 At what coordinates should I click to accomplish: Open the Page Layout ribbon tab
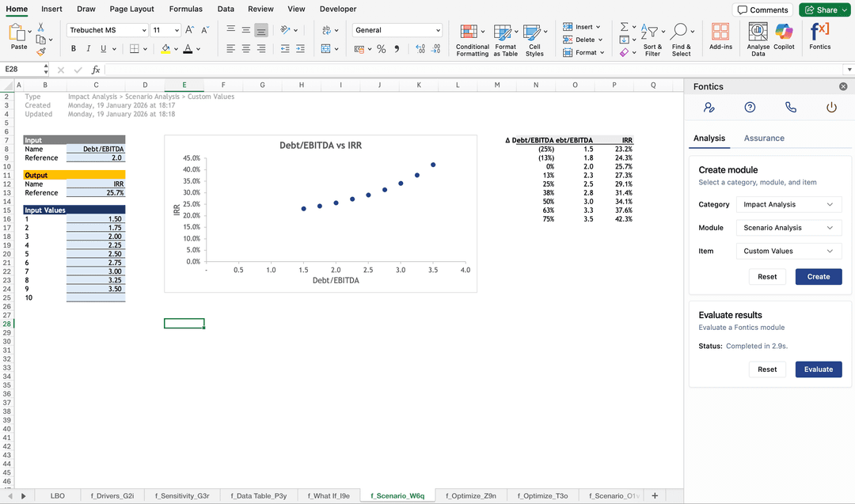[x=131, y=9]
